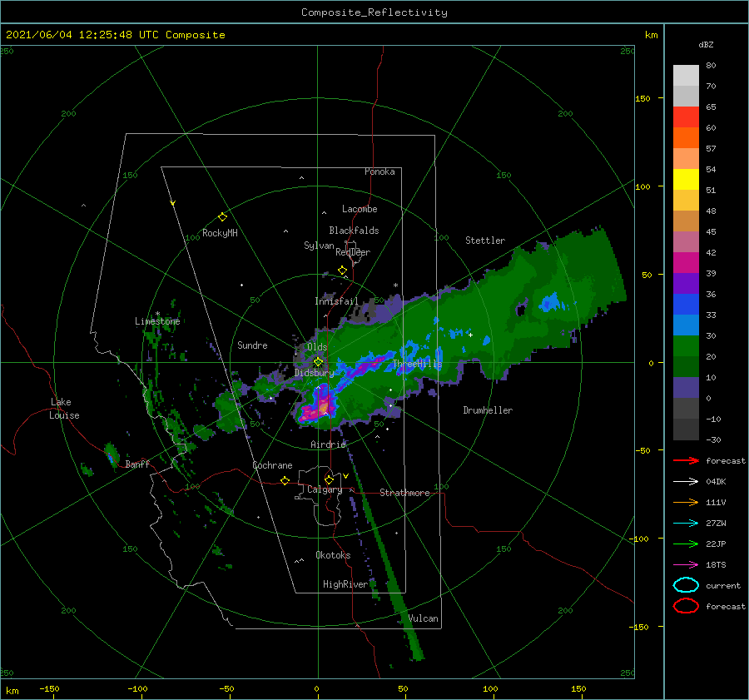Click the km unit label at top right
The image size is (749, 700).
651,35
